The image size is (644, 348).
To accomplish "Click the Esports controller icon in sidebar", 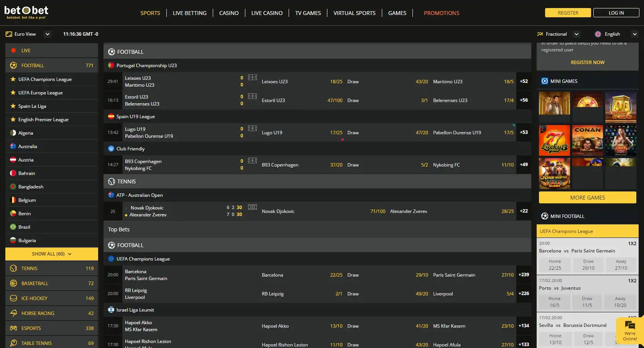I will [x=13, y=328].
